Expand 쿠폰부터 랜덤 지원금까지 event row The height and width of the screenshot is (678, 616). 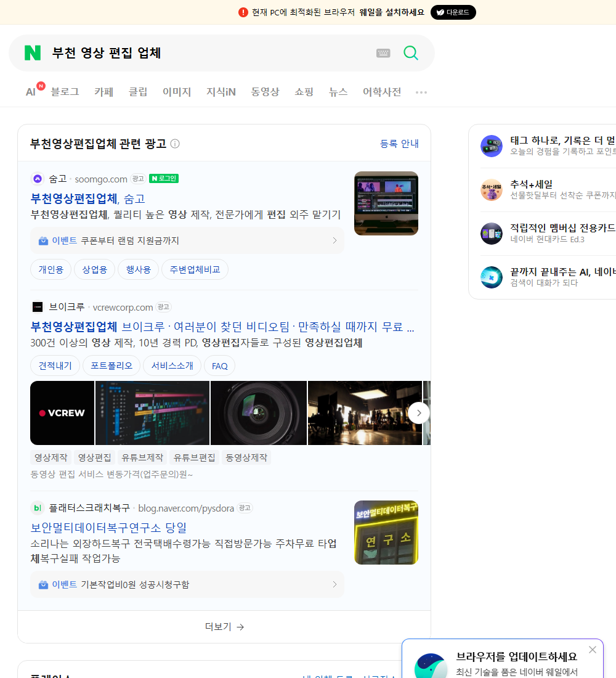click(x=187, y=240)
